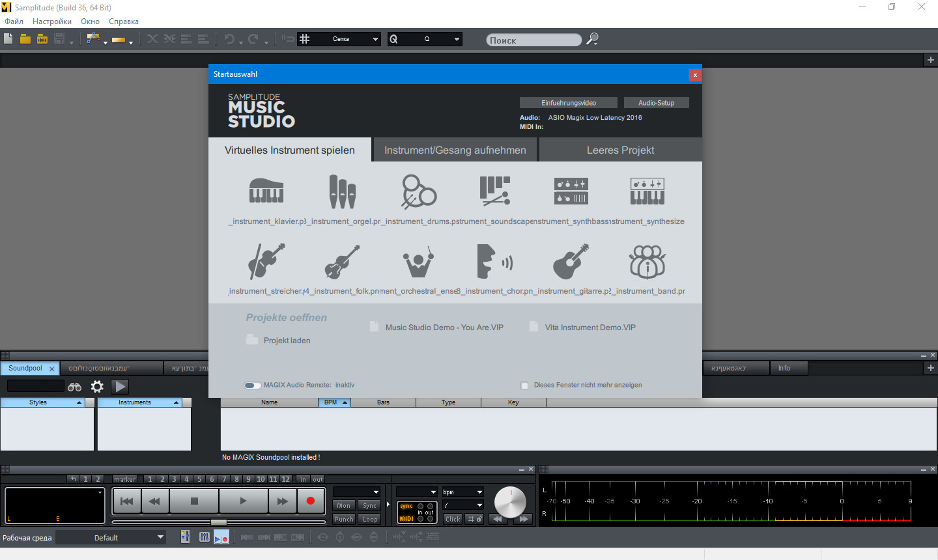Toggle the play-record icon in bottom toolbar
Screen dimensions: 938x560
(x=221, y=537)
